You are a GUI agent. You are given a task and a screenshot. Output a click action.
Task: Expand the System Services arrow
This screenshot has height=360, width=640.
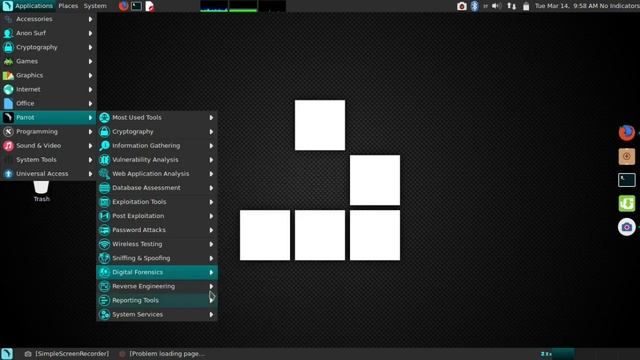[x=211, y=314]
